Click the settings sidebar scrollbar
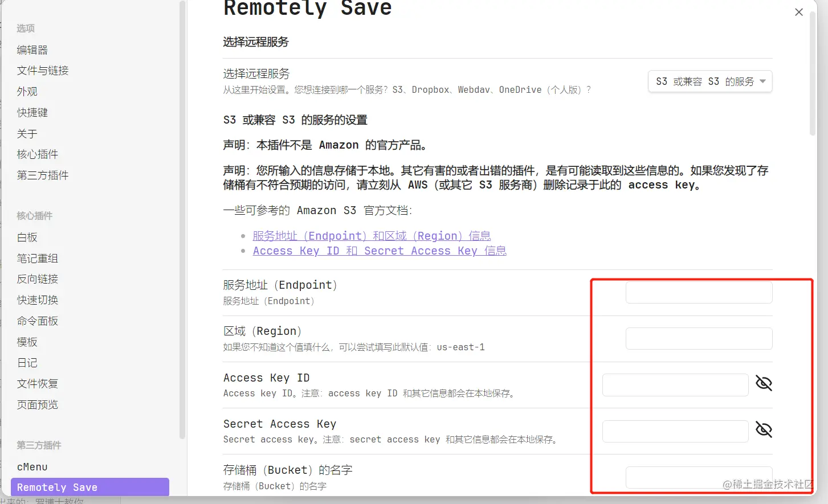This screenshot has height=504, width=828. (182, 219)
